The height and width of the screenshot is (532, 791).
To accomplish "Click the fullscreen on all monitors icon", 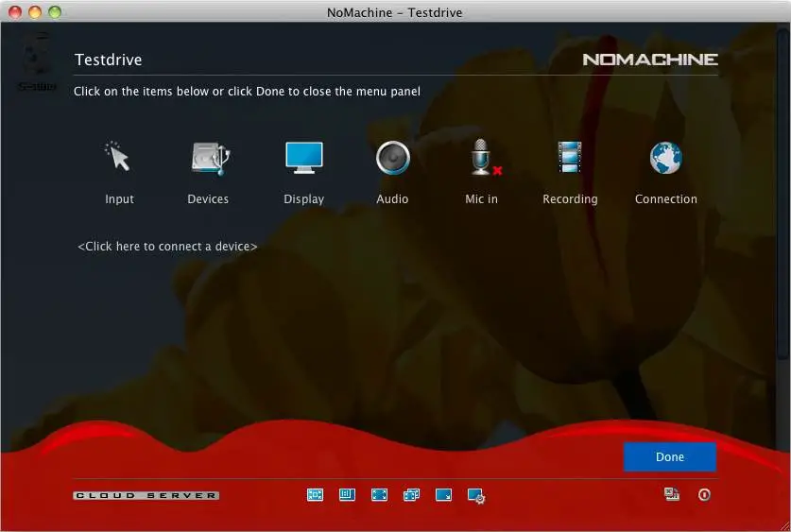I will coord(412,495).
